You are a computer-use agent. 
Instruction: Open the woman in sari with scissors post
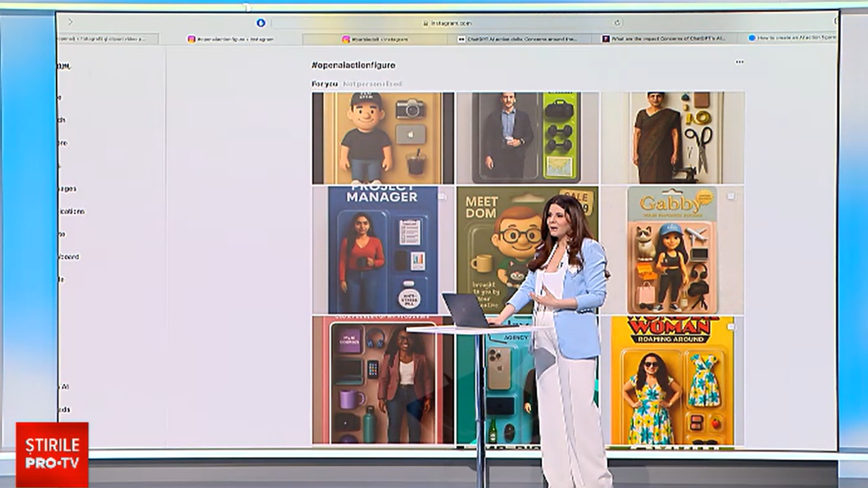pos(672,138)
